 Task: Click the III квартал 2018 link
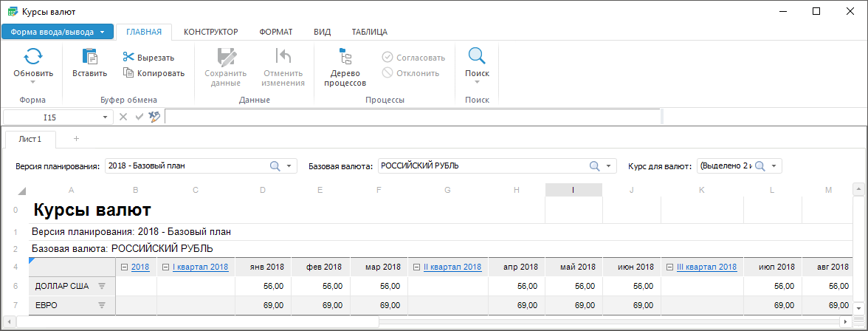(706, 267)
